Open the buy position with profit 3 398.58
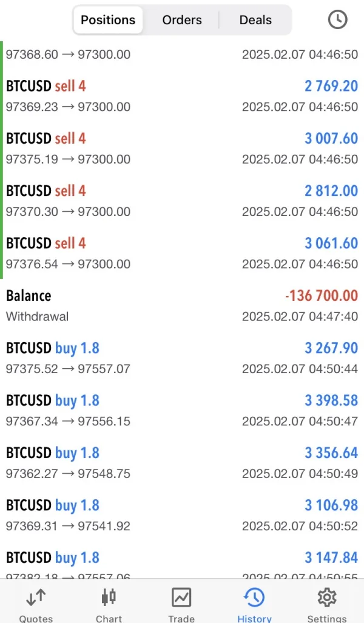This screenshot has width=364, height=623. tap(182, 411)
